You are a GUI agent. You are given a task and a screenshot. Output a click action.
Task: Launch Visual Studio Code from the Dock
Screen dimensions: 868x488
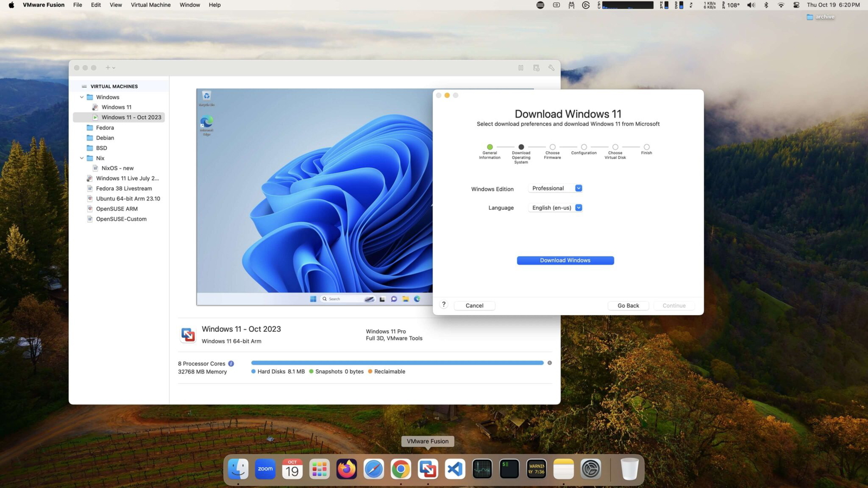pyautogui.click(x=455, y=468)
